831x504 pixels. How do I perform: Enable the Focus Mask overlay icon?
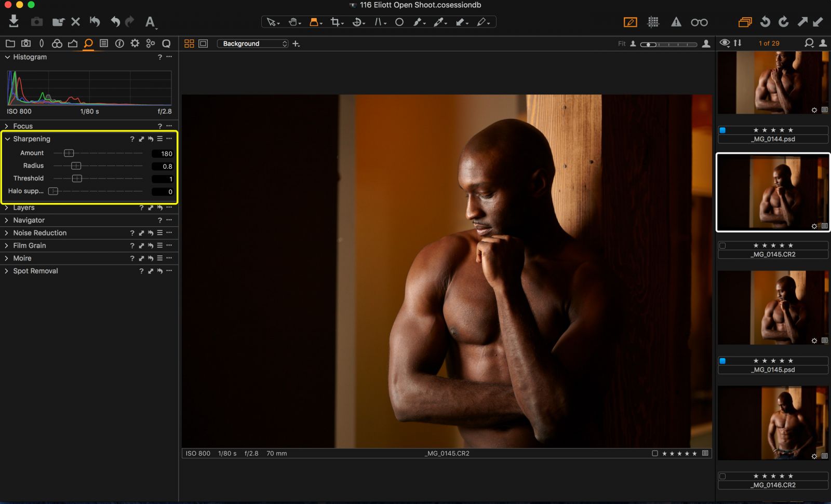coord(653,22)
